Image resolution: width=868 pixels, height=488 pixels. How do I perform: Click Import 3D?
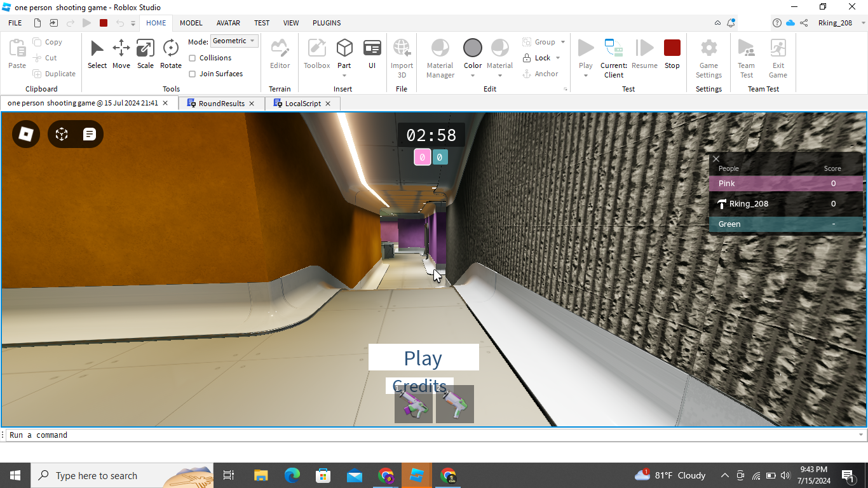coord(402,58)
